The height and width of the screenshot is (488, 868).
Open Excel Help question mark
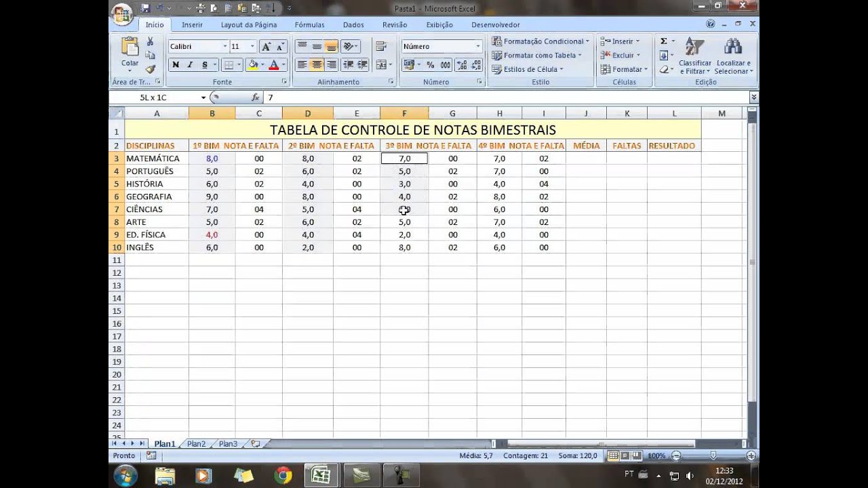[x=710, y=24]
